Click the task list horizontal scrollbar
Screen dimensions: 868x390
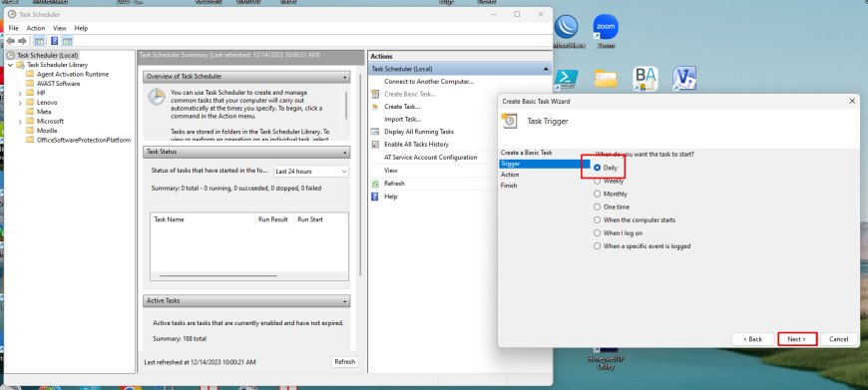(218, 275)
